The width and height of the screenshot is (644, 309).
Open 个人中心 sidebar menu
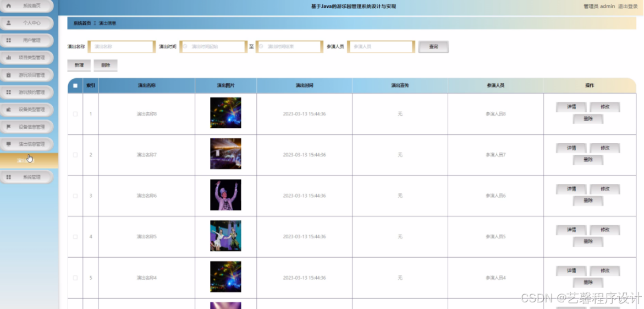27,23
